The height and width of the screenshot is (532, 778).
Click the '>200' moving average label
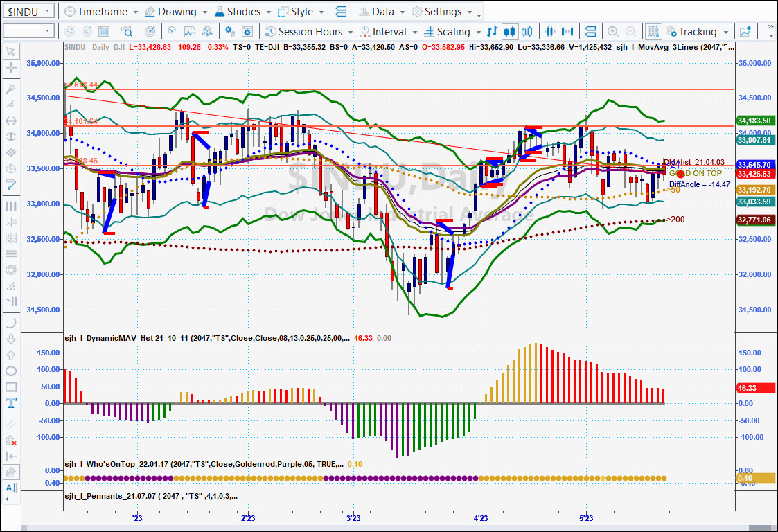[x=675, y=220]
